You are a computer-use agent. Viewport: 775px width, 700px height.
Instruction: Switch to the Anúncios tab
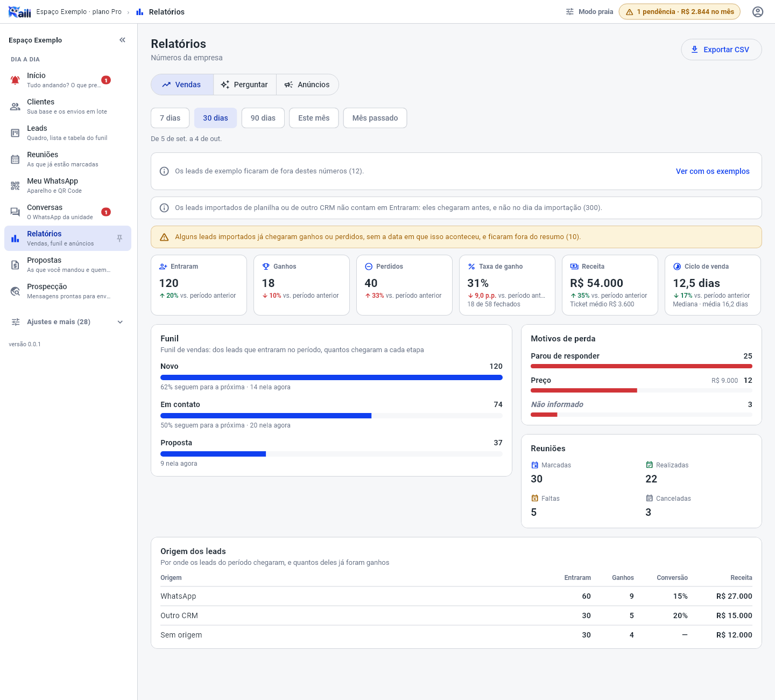pyautogui.click(x=307, y=85)
